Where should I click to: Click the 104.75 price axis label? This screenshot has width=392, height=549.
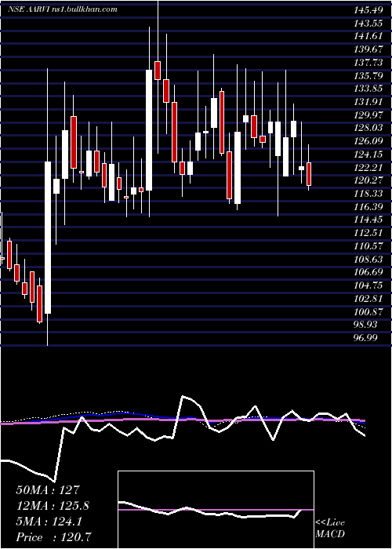368,285
